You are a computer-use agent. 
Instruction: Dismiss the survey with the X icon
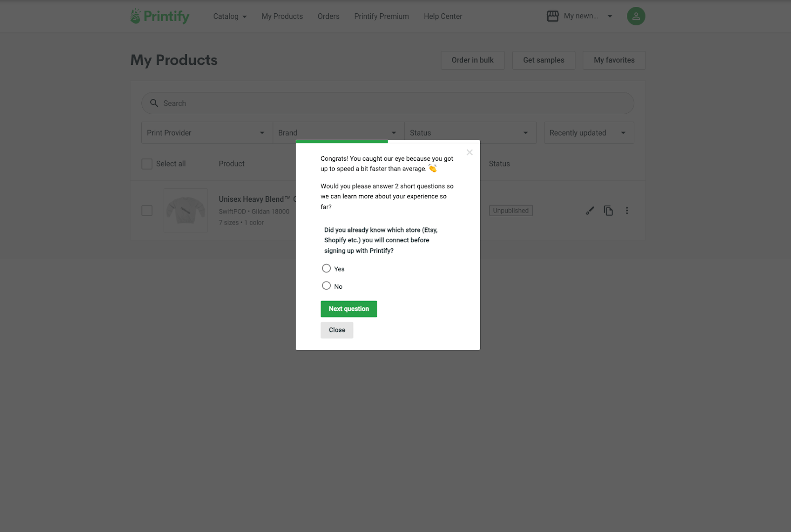click(x=470, y=152)
